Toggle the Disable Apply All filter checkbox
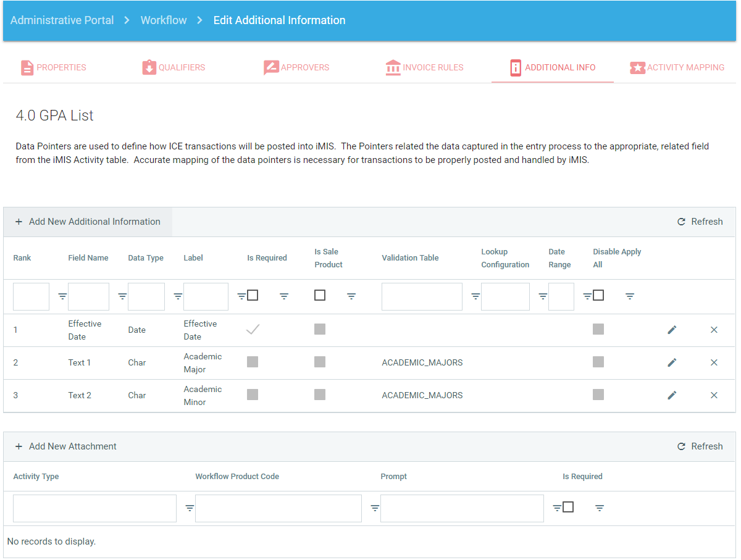 point(598,295)
